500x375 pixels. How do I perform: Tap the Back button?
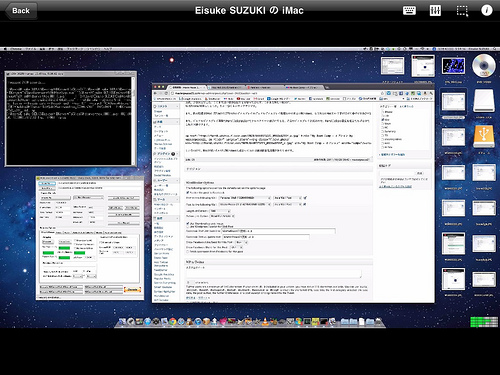pyautogui.click(x=21, y=11)
